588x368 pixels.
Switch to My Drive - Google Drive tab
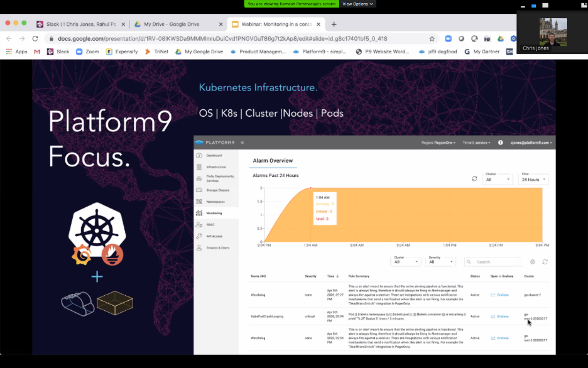171,24
